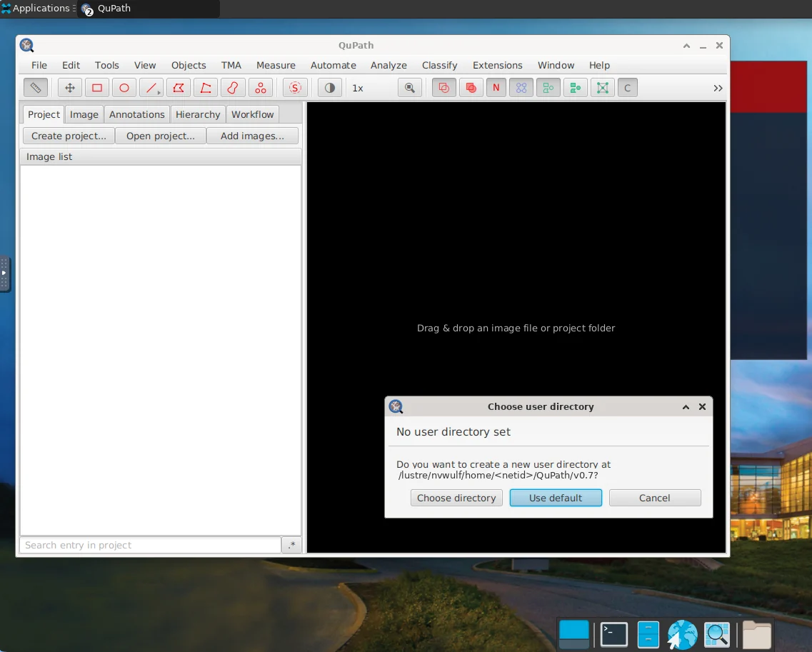Open the Applications menu in top panel
This screenshot has width=812, height=652.
pos(39,9)
